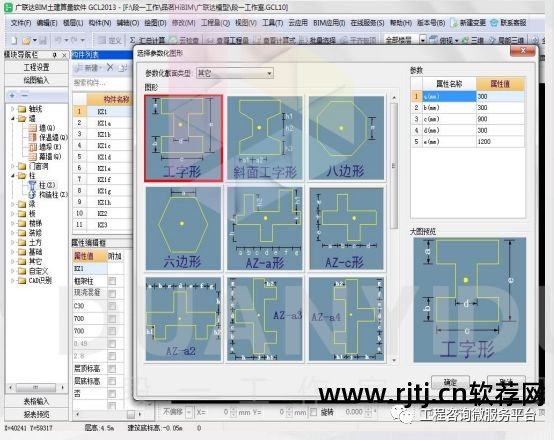554x440 pixels.
Task: Click the save toolbar icon
Action: coord(43,40)
